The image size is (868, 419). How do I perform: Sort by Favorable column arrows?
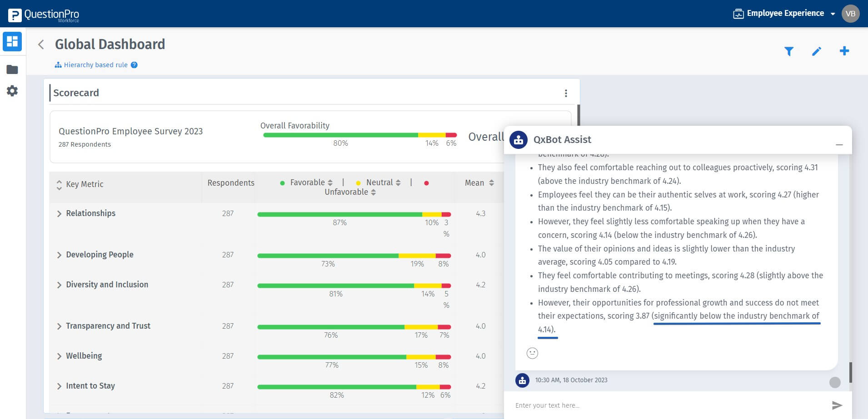coord(330,182)
